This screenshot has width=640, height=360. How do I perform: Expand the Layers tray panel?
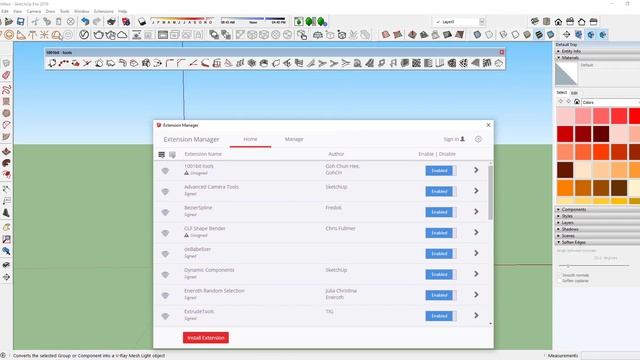click(598, 222)
